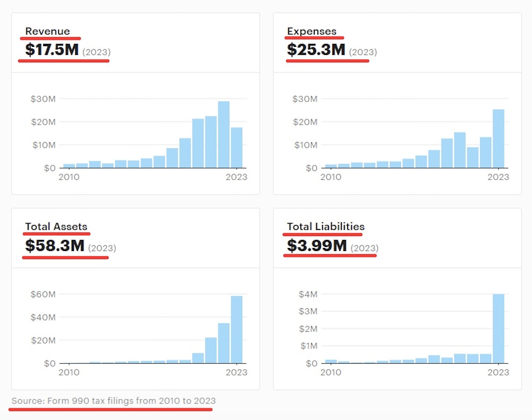The height and width of the screenshot is (420, 532).
Task: Select the $58.3M total assets figure
Action: pos(55,245)
